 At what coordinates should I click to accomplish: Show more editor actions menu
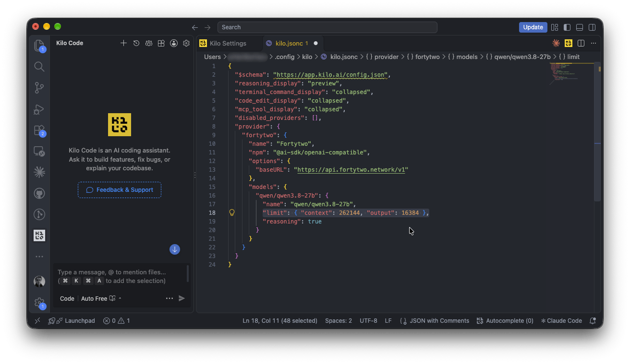coord(594,43)
